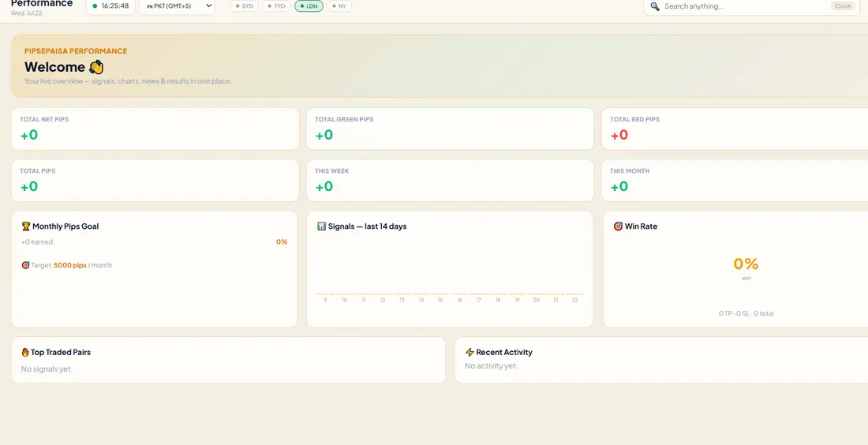This screenshot has height=445, width=868.
Task: Click the No signals yet text
Action: (x=47, y=369)
